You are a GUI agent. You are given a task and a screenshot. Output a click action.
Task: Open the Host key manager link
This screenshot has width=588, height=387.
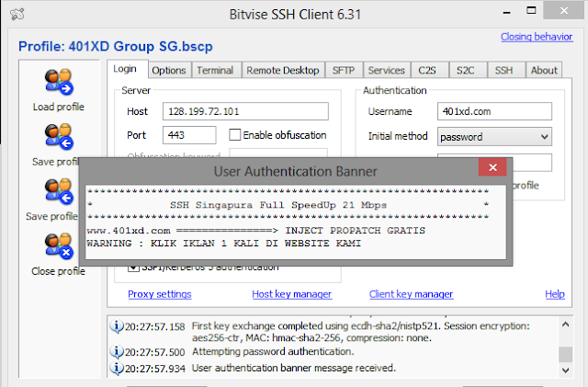[x=292, y=294]
